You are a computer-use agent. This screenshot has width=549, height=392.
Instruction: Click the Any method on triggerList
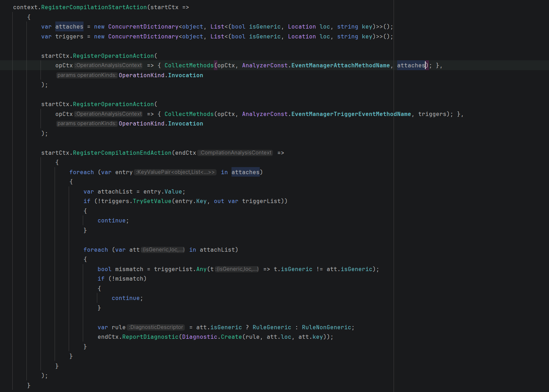click(202, 269)
